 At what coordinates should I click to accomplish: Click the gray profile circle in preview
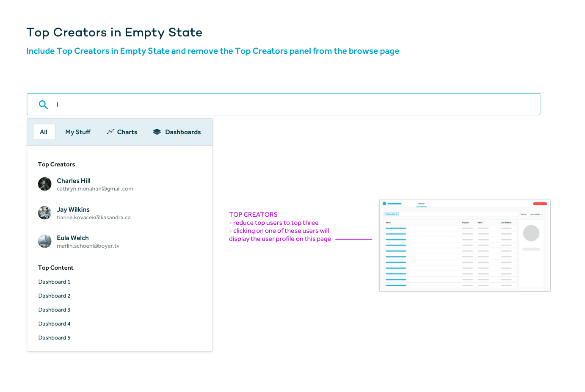click(x=531, y=233)
